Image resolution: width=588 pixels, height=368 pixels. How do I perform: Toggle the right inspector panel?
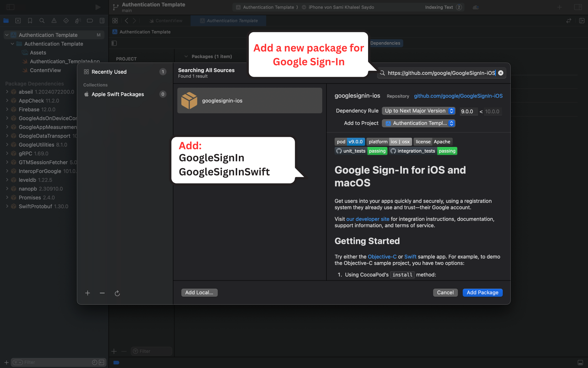point(578,7)
